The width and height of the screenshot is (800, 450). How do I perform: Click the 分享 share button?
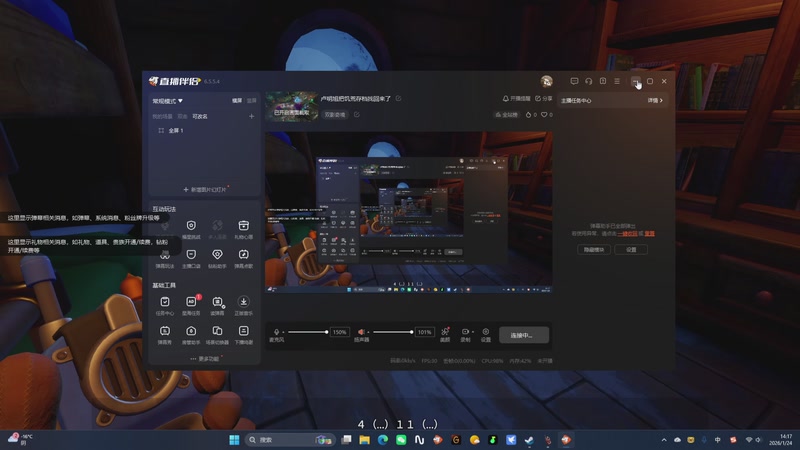[544, 98]
